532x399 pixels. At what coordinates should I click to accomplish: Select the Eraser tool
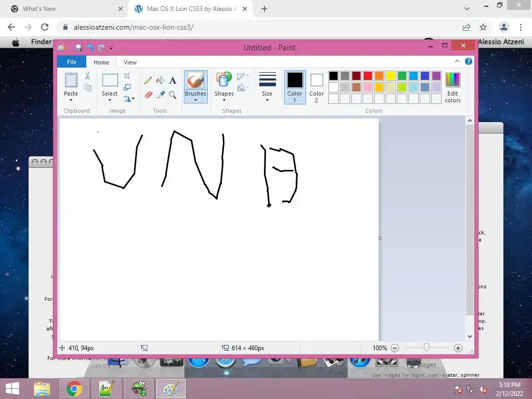click(148, 95)
